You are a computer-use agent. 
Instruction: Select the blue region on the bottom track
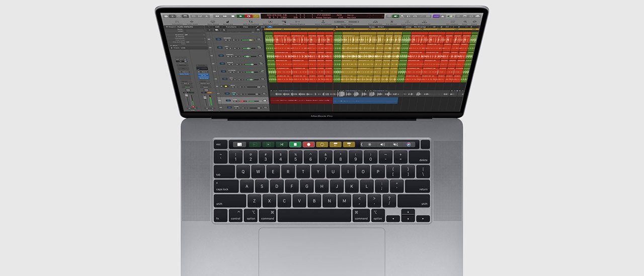[365, 100]
